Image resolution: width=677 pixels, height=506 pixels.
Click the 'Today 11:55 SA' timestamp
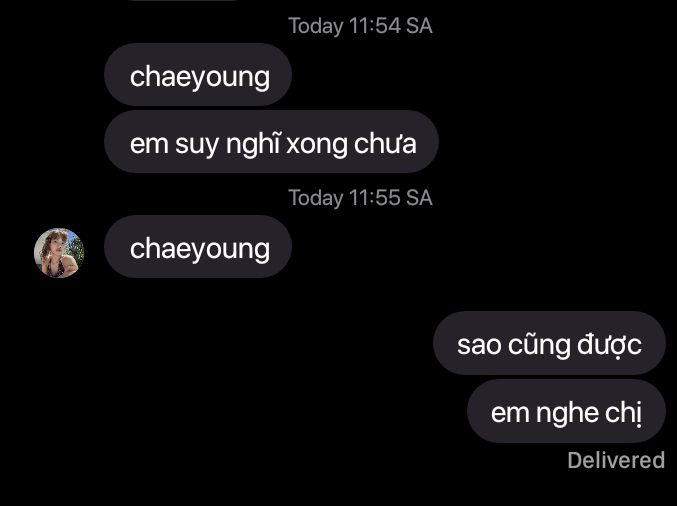(x=360, y=198)
